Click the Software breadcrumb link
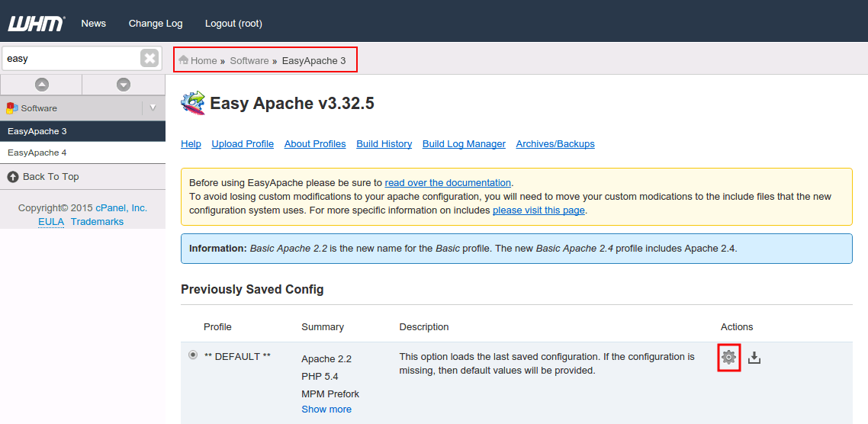868x424 pixels. [x=249, y=60]
